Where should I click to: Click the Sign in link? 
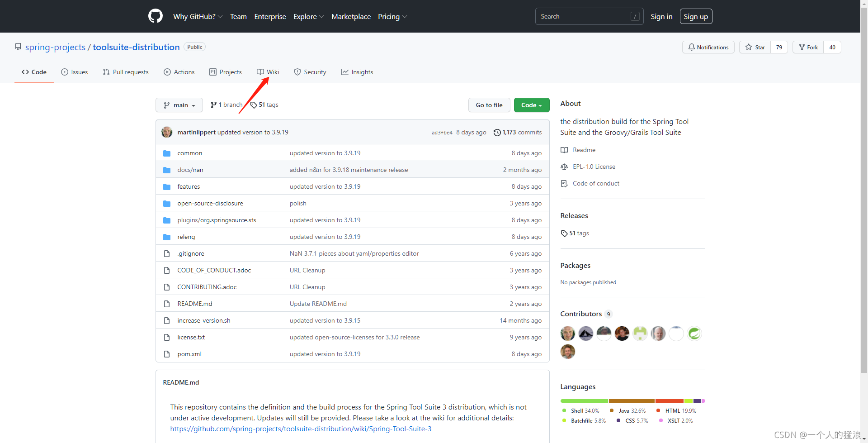coord(661,16)
